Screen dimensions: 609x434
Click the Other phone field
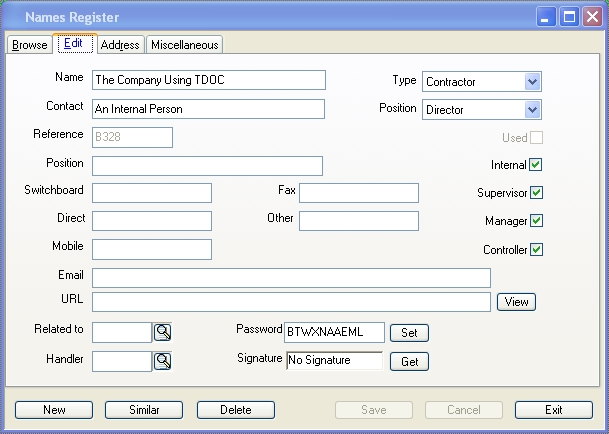click(359, 221)
